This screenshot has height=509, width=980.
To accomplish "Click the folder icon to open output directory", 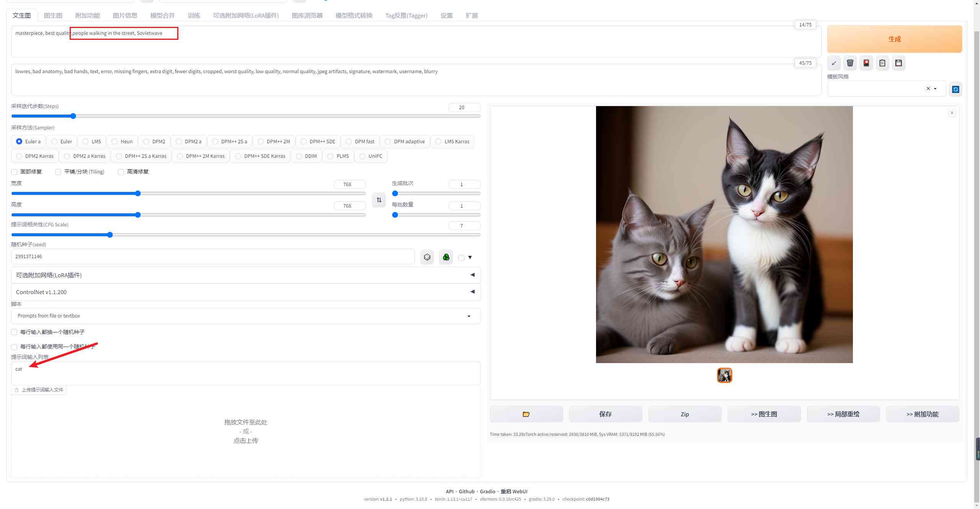I will 526,414.
